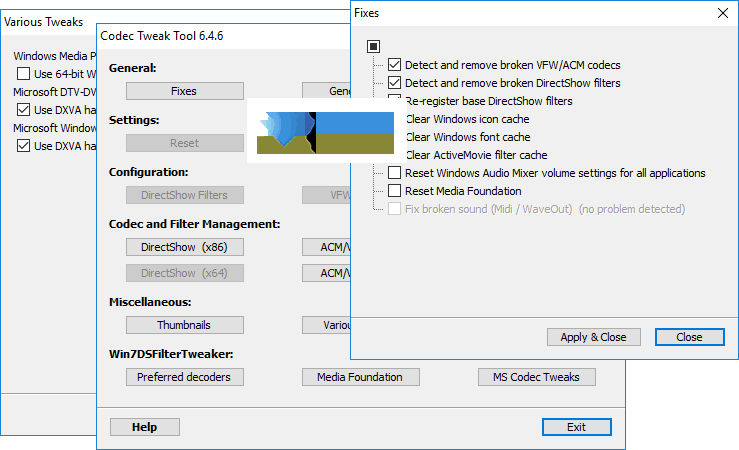Click the Various button under Miscellaneous
739x450 pixels.
click(x=326, y=325)
